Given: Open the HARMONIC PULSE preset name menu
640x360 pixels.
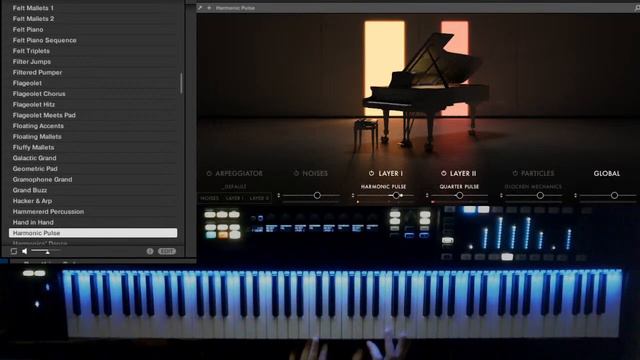Looking at the screenshot, I should pyautogui.click(x=383, y=187).
